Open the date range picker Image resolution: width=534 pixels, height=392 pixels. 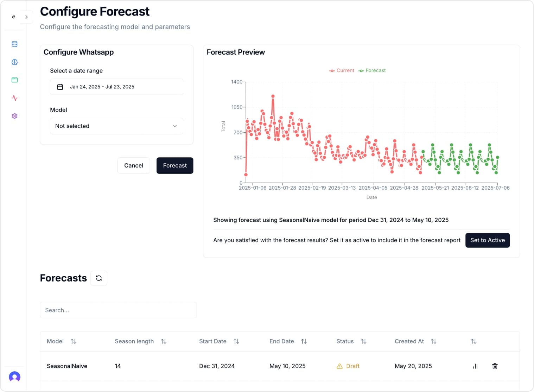pyautogui.click(x=116, y=87)
